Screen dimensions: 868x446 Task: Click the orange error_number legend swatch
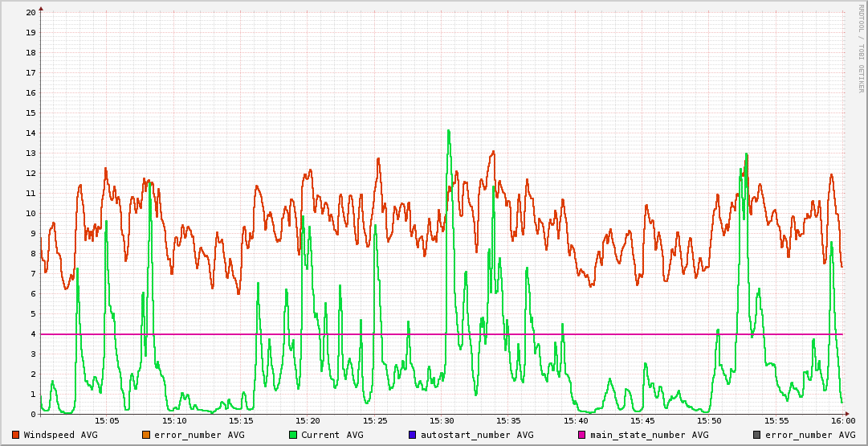point(146,435)
